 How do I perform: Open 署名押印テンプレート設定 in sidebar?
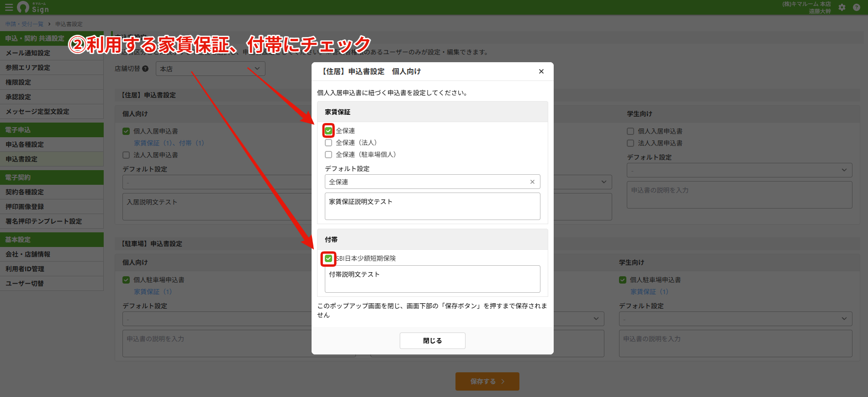(x=52, y=221)
